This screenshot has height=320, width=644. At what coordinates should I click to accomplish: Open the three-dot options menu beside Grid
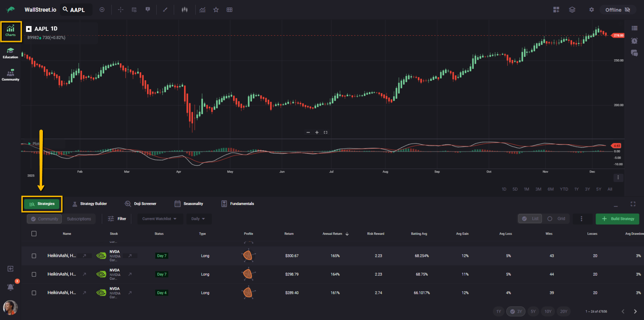click(x=581, y=219)
